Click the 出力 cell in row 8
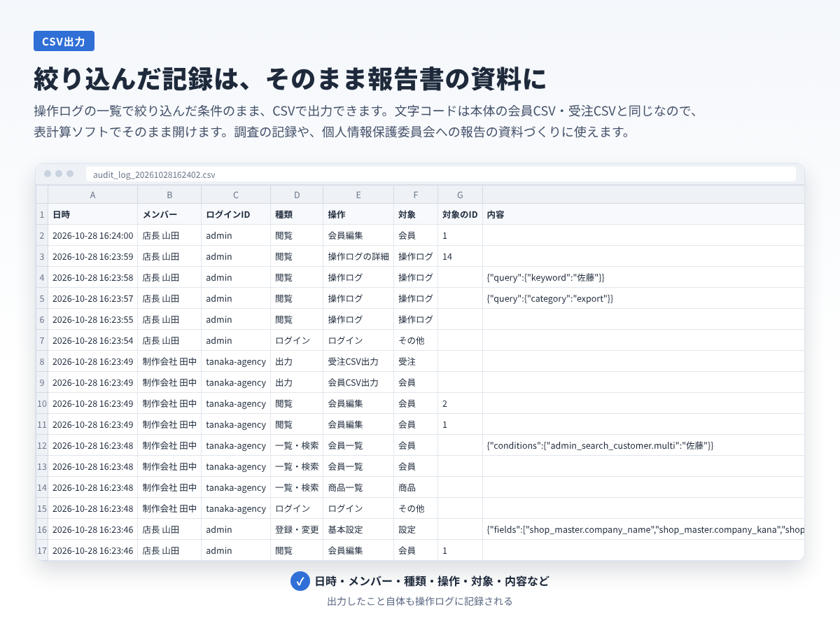Screen dimensions: 840x642 [x=297, y=361]
